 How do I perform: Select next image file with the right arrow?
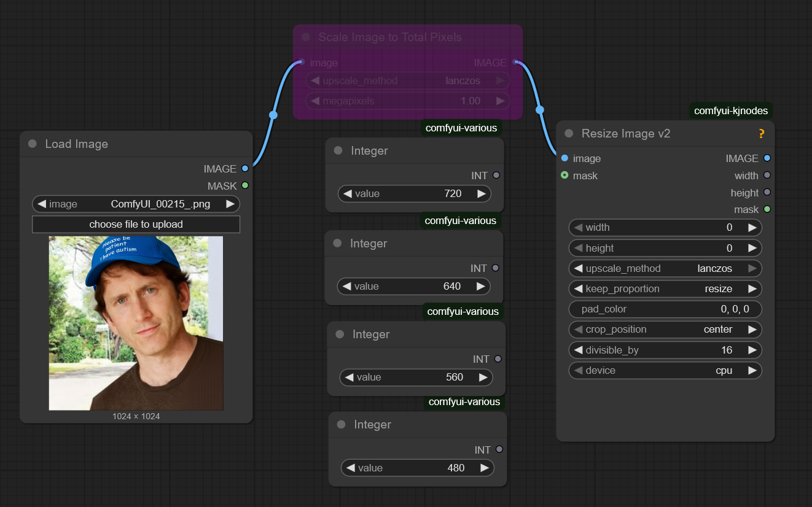tap(230, 204)
